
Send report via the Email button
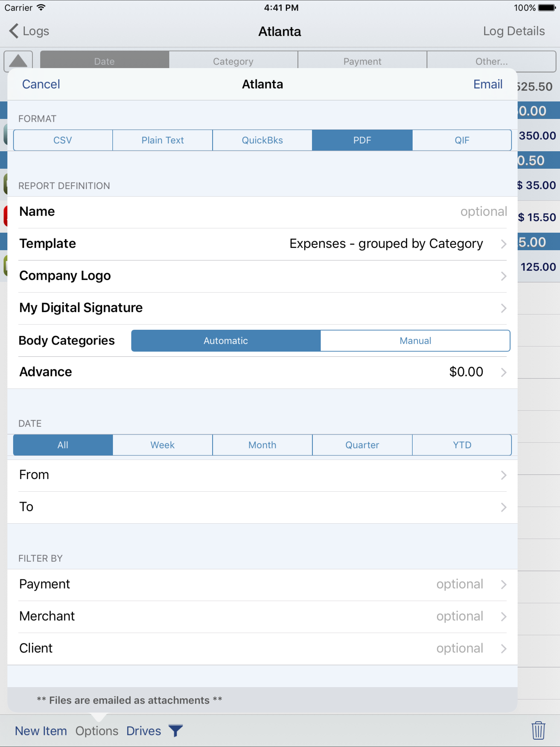488,84
